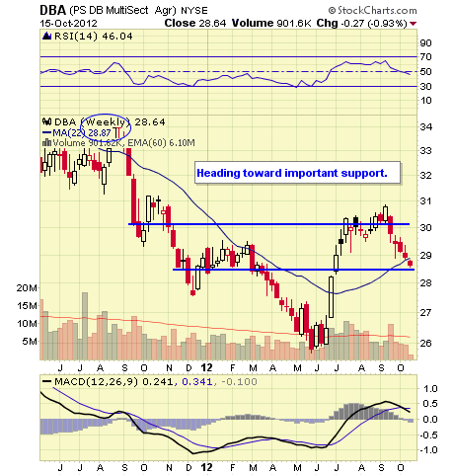Click the 5M label on volume axis
Image resolution: width=454 pixels, height=476 pixels.
[30, 342]
